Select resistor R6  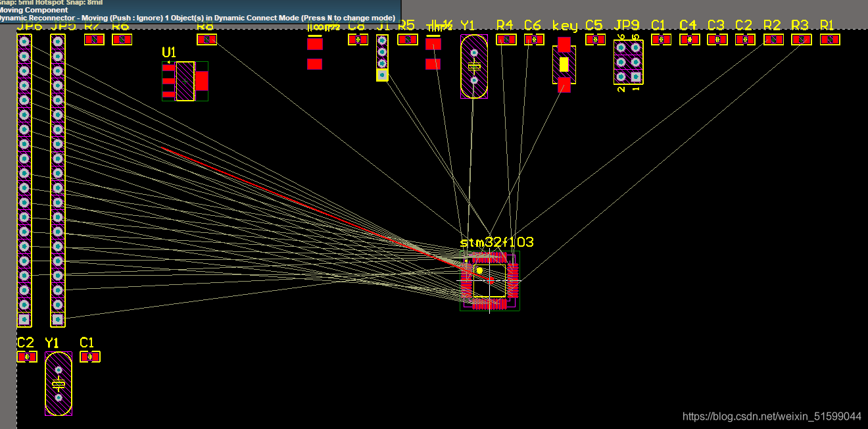click(x=122, y=39)
